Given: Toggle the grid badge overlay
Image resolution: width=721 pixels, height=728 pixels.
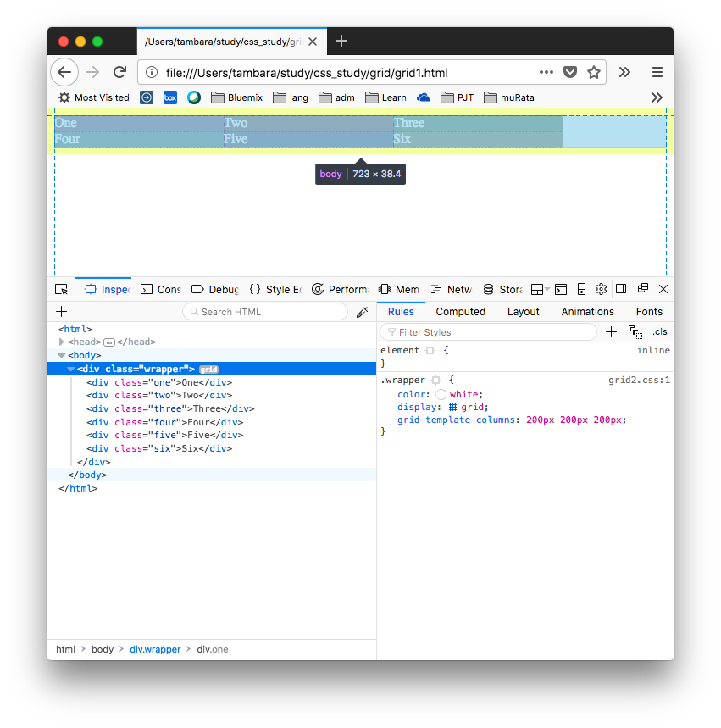Looking at the screenshot, I should point(208,370).
